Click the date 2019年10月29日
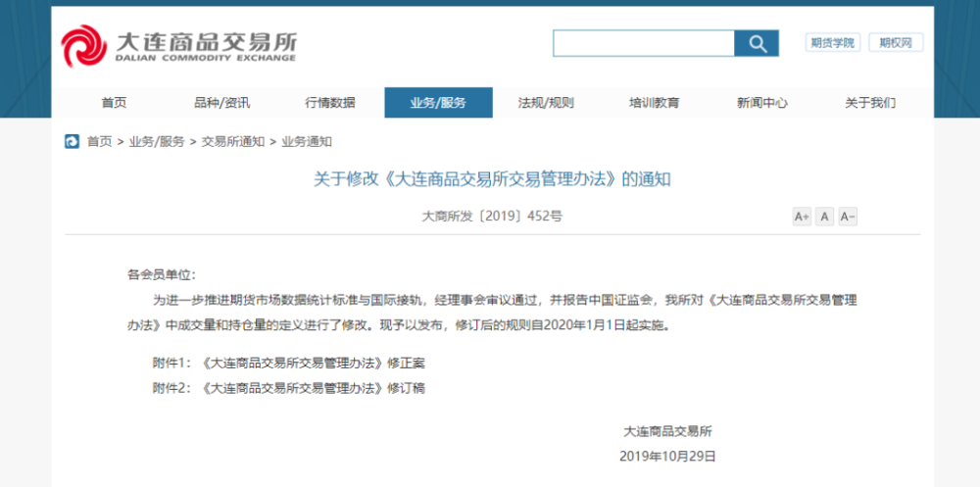 [x=667, y=457]
